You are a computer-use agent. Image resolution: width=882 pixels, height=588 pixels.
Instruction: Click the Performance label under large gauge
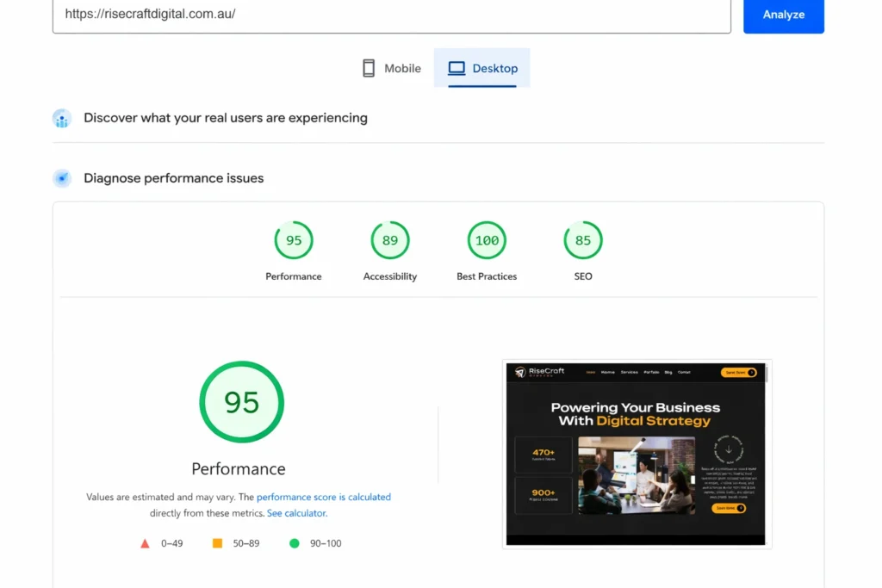pos(239,469)
